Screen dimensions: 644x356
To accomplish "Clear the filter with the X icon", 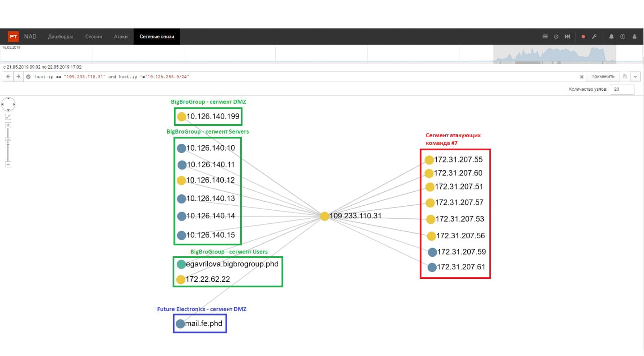I will tap(582, 77).
